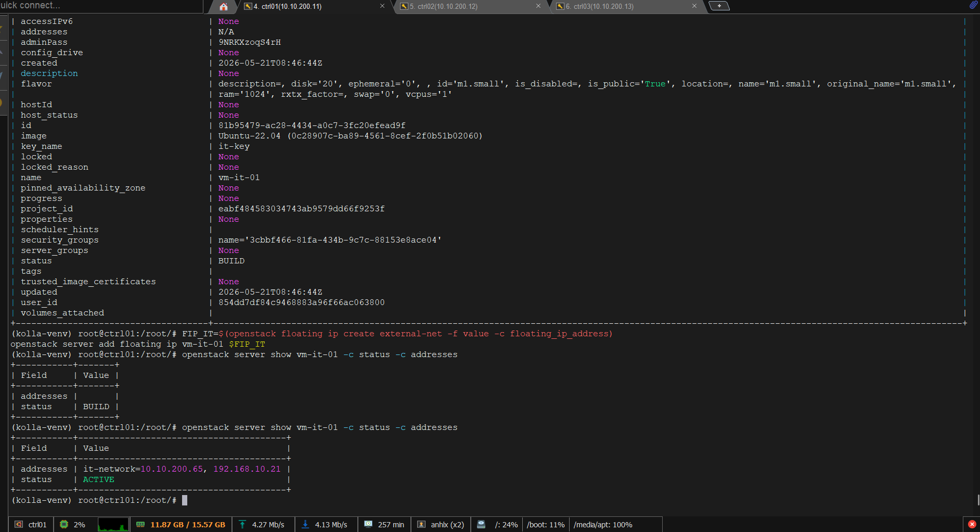
Task: Focus the Quick connect input field
Action: 101,6
